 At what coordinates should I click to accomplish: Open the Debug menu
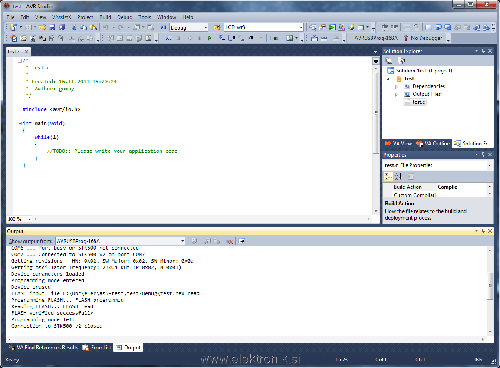(125, 17)
